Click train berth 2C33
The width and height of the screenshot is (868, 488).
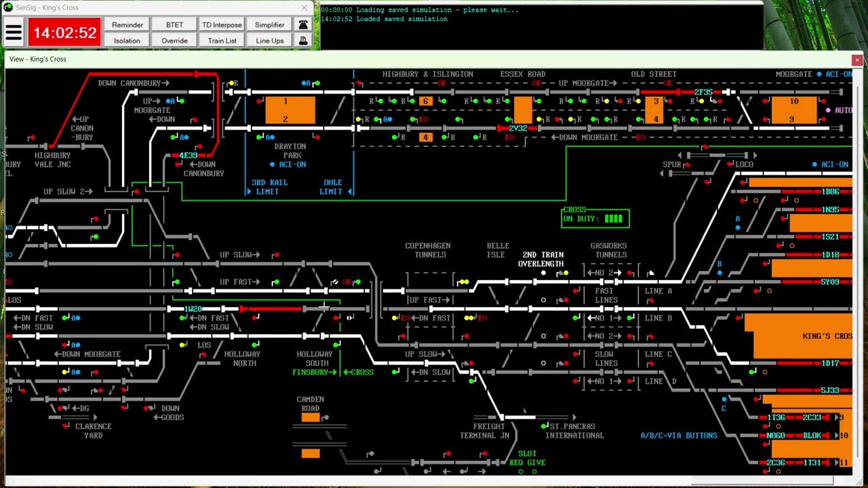pyautogui.click(x=812, y=418)
